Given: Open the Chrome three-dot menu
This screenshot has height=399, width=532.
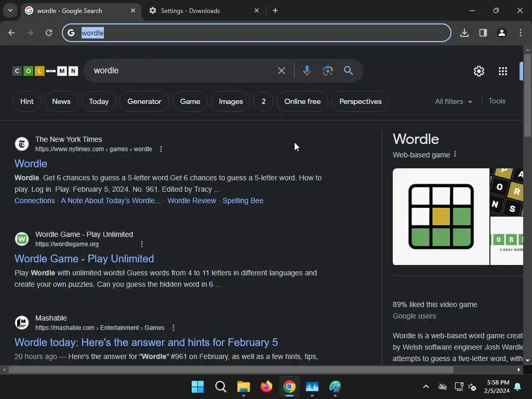Looking at the screenshot, I should click(521, 33).
